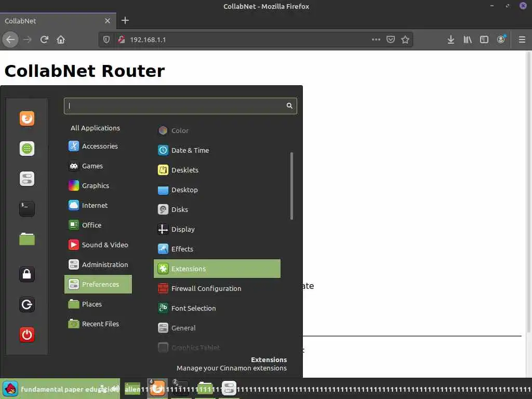
Task: Click the application list scrollbar
Action: 291,186
